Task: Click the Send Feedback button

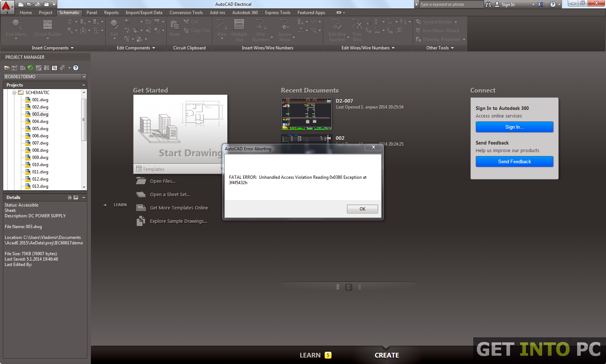Action: (514, 161)
